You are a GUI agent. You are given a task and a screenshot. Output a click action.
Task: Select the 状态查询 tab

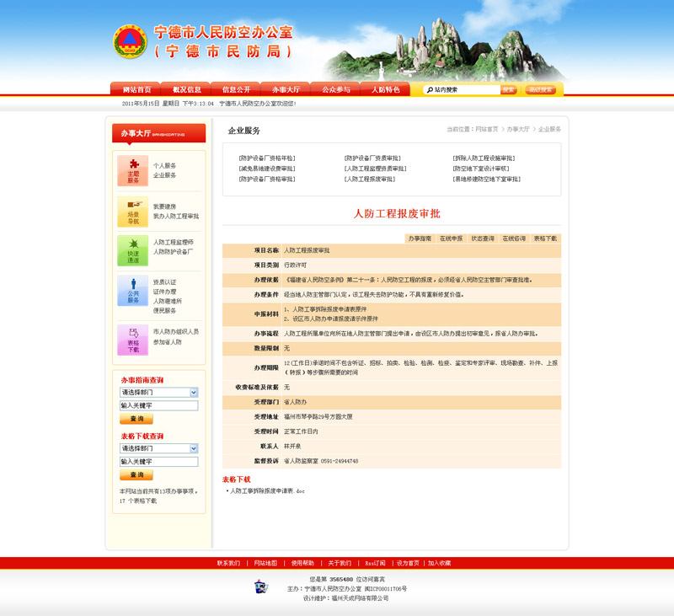483,238
